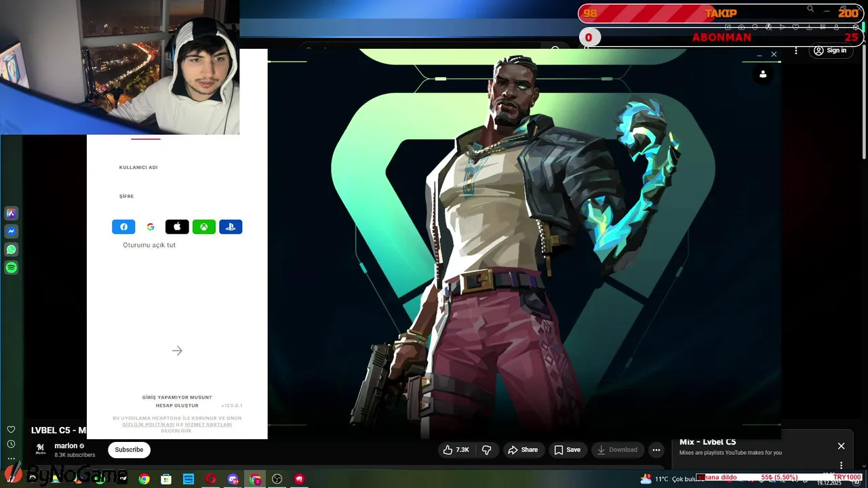Save the video to a playlist
This screenshot has width=868, height=488.
point(567,449)
